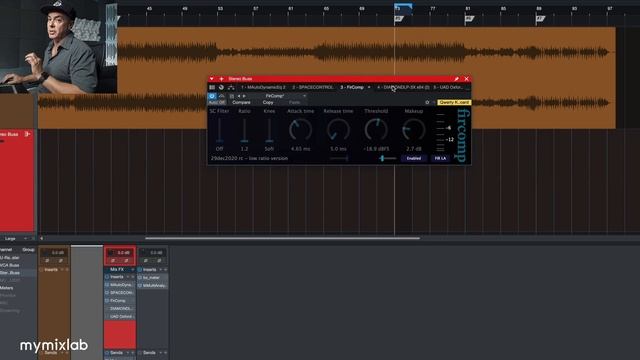Click the Copy button in plugin header
Image resolution: width=640 pixels, height=360 pixels.
(268, 102)
